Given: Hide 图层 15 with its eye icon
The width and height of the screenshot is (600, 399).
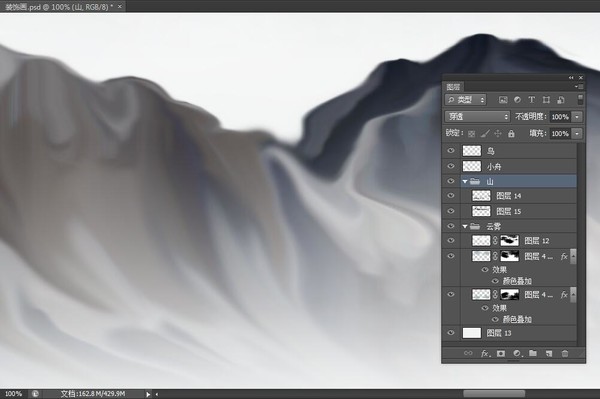Looking at the screenshot, I should click(x=451, y=211).
